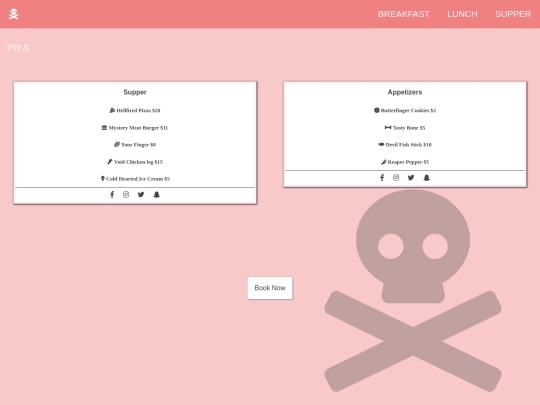Image resolution: width=540 pixels, height=405 pixels.
Task: Click the pizza icon beside Hellfired Pizza
Action: (112, 110)
